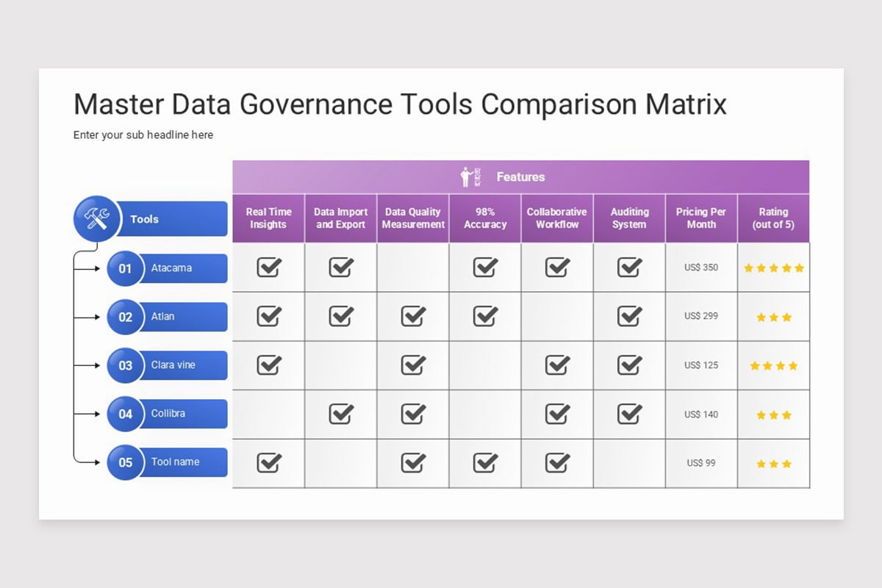Select the 05 circle badge for Tool name
The height and width of the screenshot is (588, 882).
point(126,462)
